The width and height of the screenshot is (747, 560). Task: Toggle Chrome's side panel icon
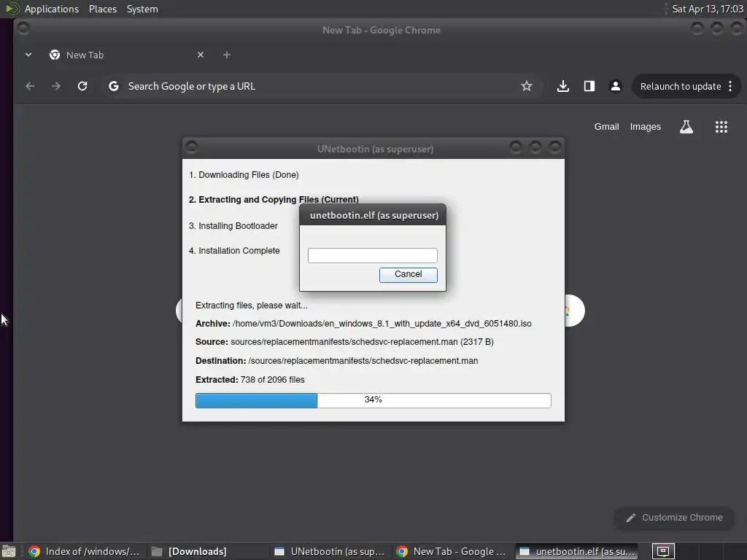[589, 86]
